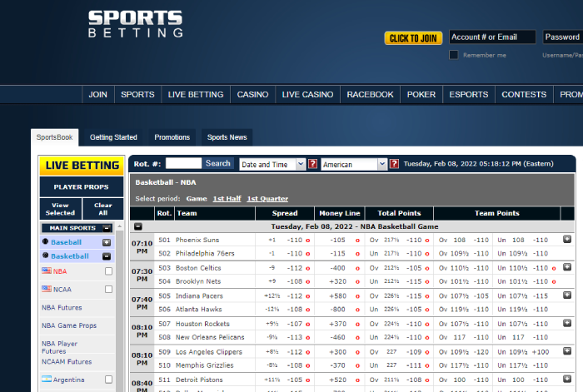The height and width of the screenshot is (392, 583).
Task: Open the Date and Time sort dropdown
Action: pos(272,164)
